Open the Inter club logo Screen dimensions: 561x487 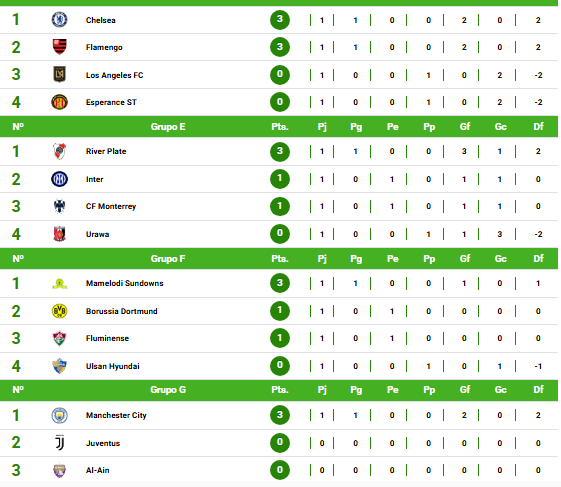tap(59, 179)
